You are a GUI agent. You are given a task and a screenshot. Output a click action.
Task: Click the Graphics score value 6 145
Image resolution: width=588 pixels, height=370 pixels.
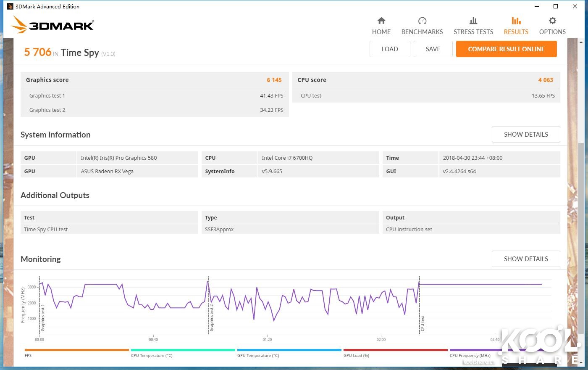[x=274, y=80]
